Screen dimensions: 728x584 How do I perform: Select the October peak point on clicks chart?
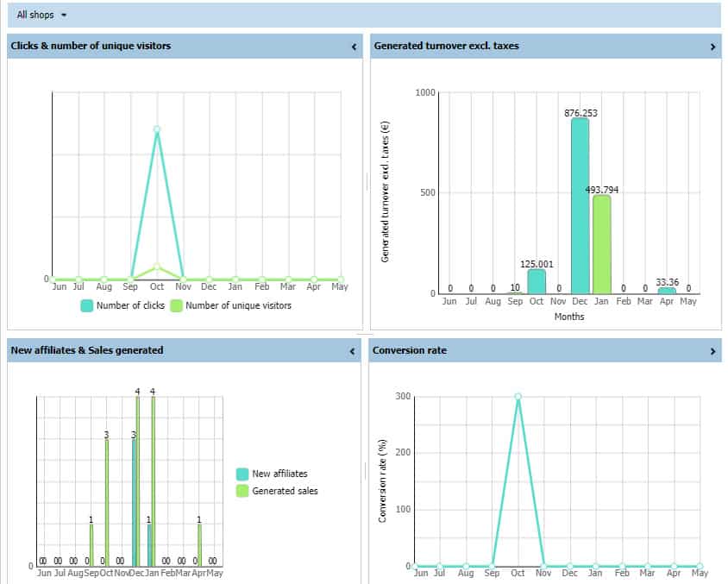[x=156, y=129]
